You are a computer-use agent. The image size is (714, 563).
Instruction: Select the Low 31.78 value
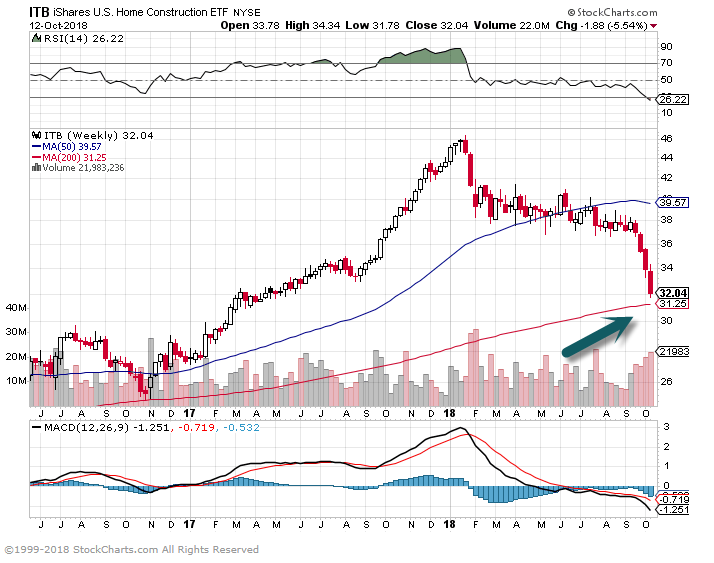[x=372, y=26]
